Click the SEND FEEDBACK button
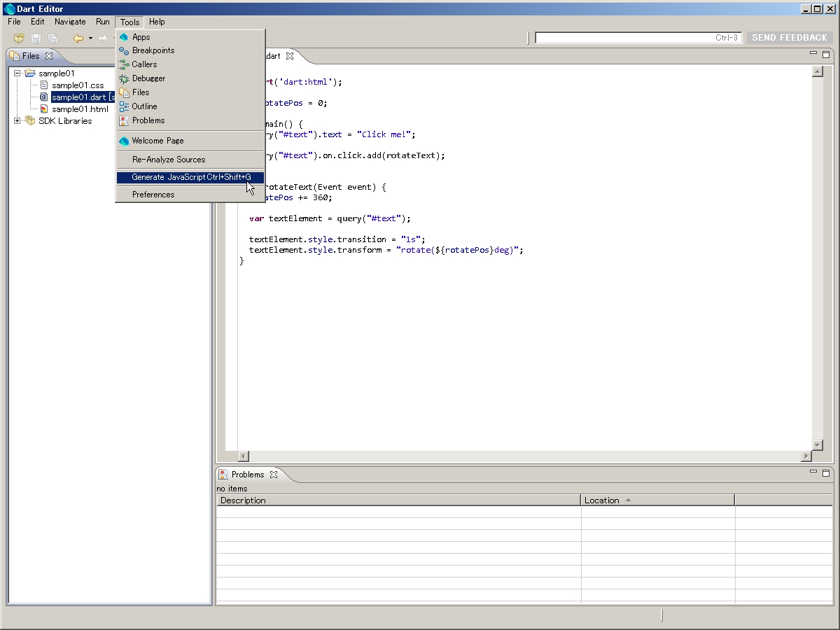This screenshot has height=630, width=840. (790, 38)
